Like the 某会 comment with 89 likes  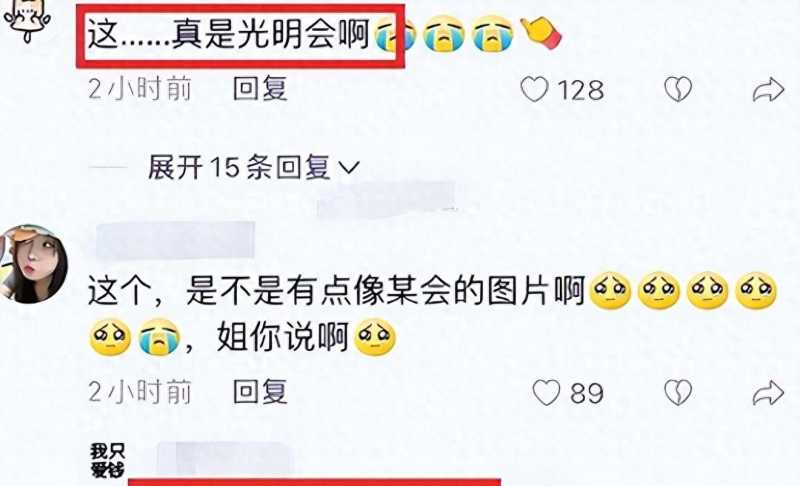(546, 393)
